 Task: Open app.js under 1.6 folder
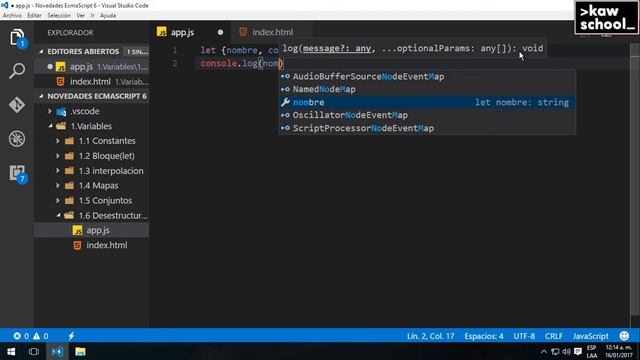92,230
